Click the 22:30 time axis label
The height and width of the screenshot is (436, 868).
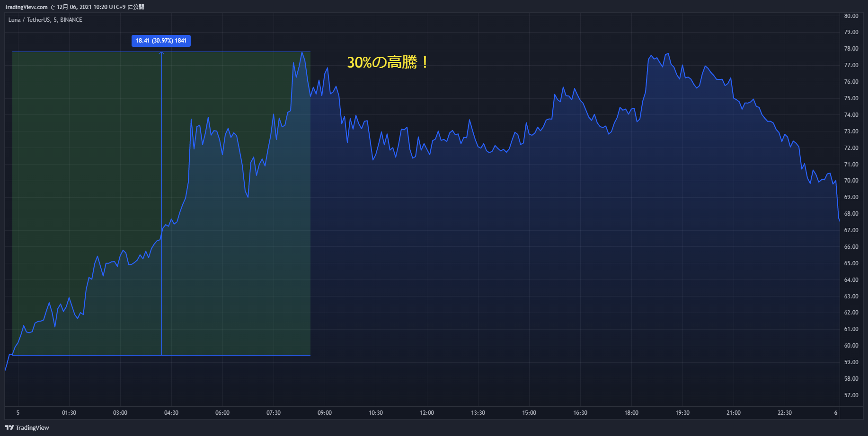pyautogui.click(x=785, y=413)
